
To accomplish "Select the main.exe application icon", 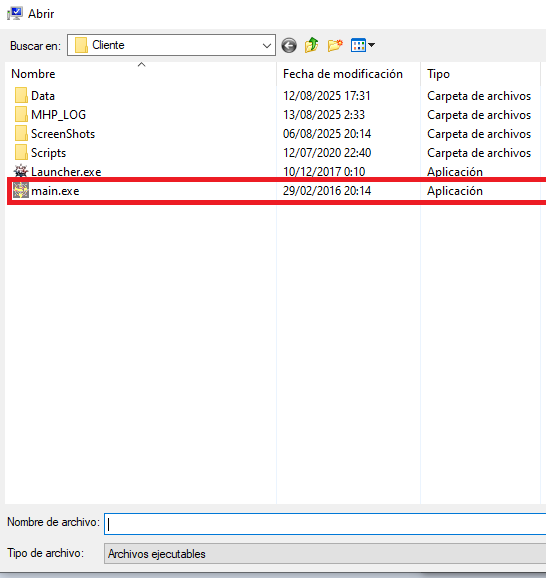I will [21, 191].
